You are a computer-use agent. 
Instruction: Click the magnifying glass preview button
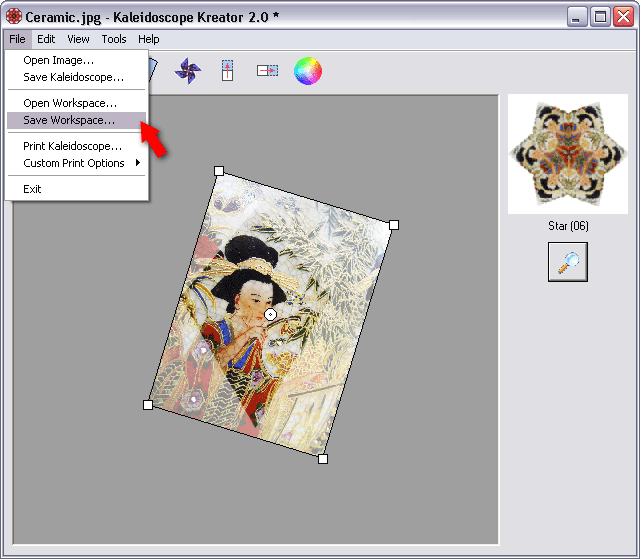coord(568,262)
